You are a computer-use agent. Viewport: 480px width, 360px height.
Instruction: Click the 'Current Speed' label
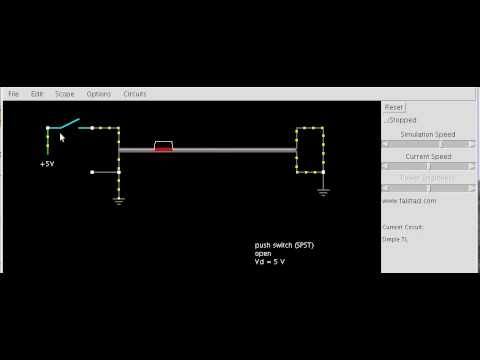[428, 156]
